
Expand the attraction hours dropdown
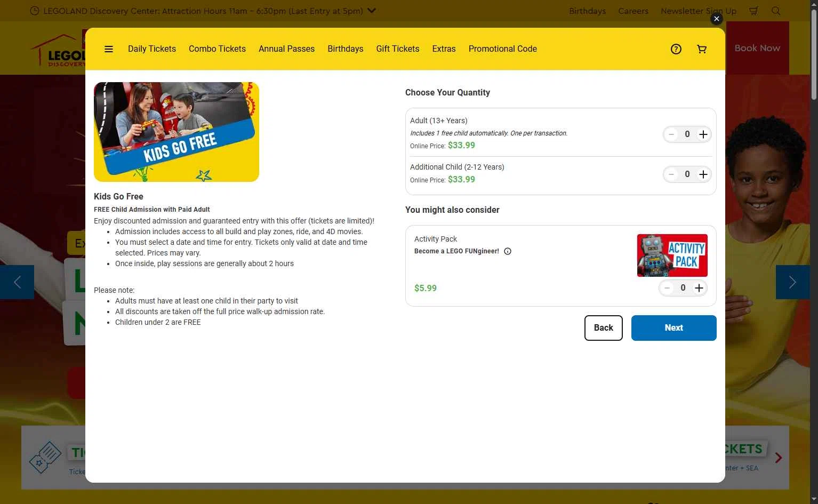click(372, 11)
